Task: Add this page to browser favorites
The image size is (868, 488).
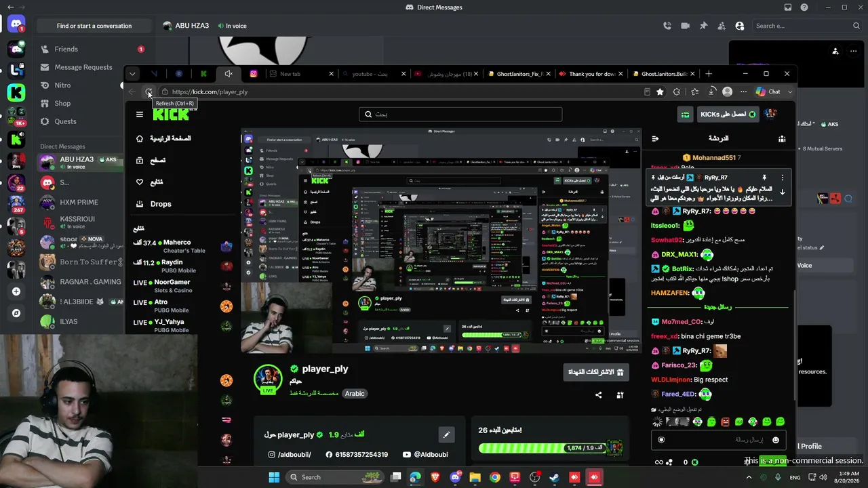Action: pos(660,91)
